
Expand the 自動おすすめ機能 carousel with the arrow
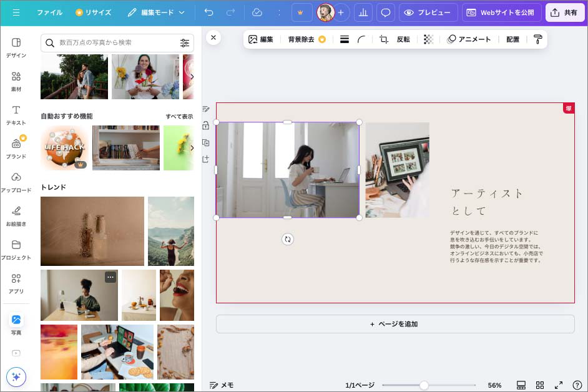[193, 148]
